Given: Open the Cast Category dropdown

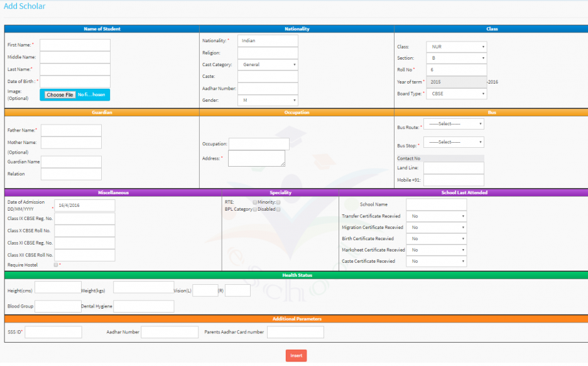Looking at the screenshot, I should [x=268, y=64].
